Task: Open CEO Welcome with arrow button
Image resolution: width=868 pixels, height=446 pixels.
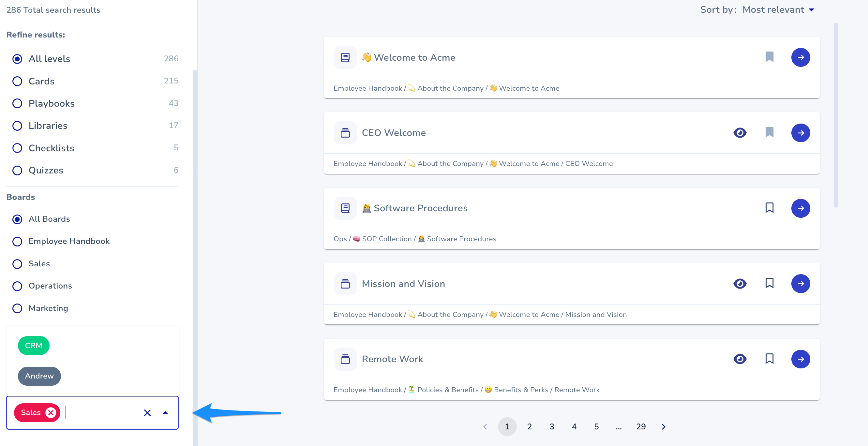Action: pyautogui.click(x=800, y=133)
